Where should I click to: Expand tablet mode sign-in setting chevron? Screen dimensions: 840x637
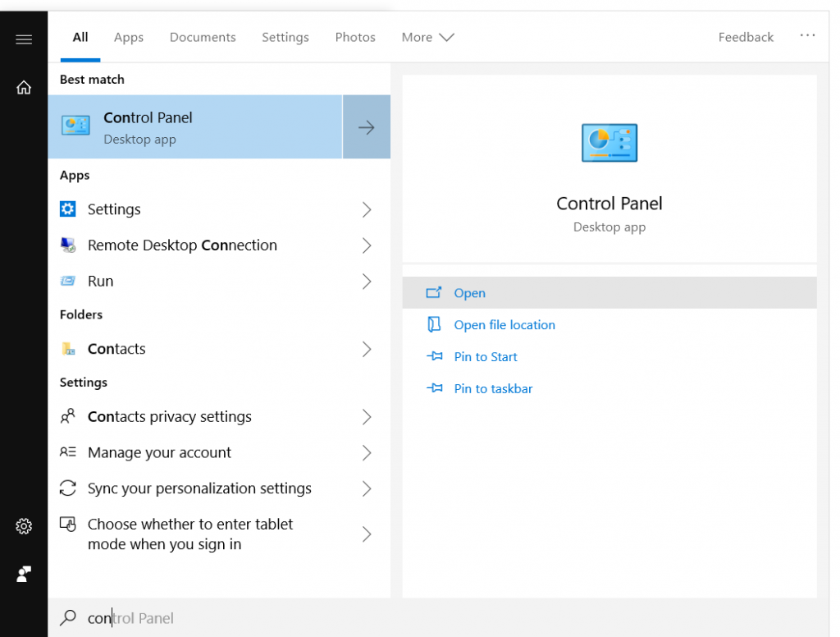(x=367, y=534)
